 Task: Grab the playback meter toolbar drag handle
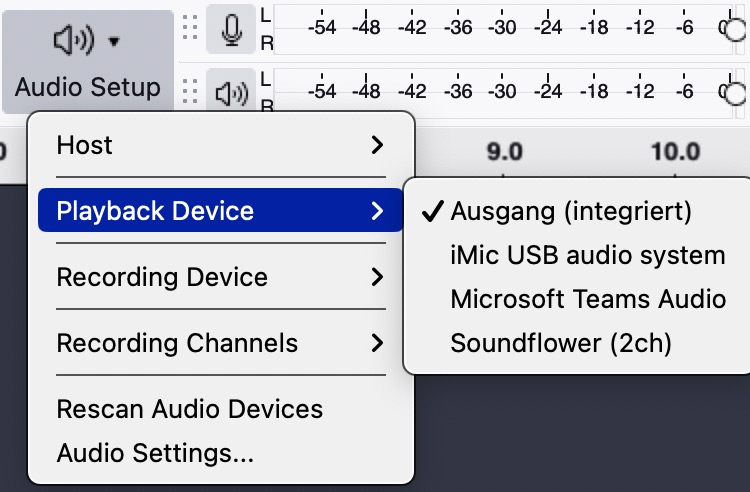point(190,93)
